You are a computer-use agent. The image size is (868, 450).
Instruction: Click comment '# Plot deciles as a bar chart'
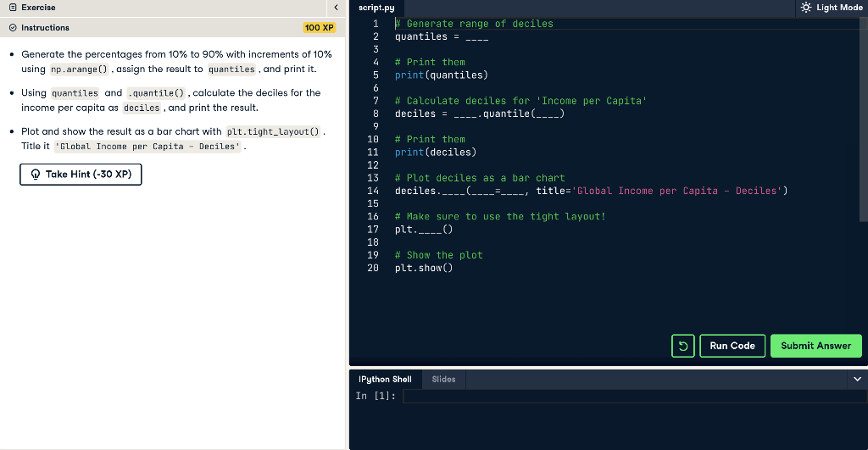click(x=480, y=178)
